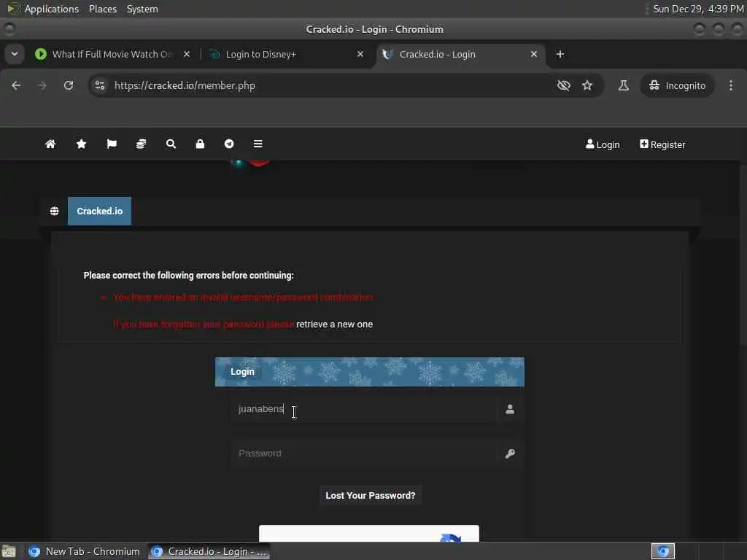This screenshot has height=560, width=747.
Task: Switch to What If Full Movie Watch tab
Action: 113,54
